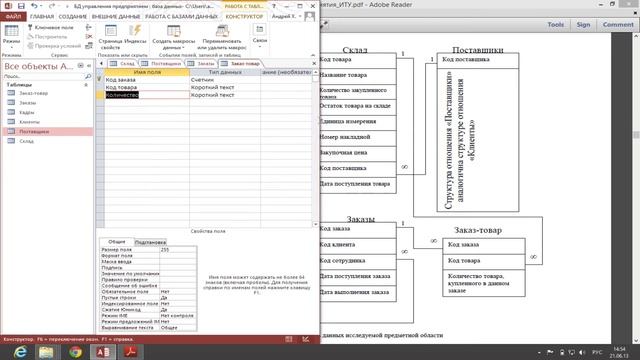
Task: Open Google Chrome from the taskbar
Action: (x=75, y=352)
